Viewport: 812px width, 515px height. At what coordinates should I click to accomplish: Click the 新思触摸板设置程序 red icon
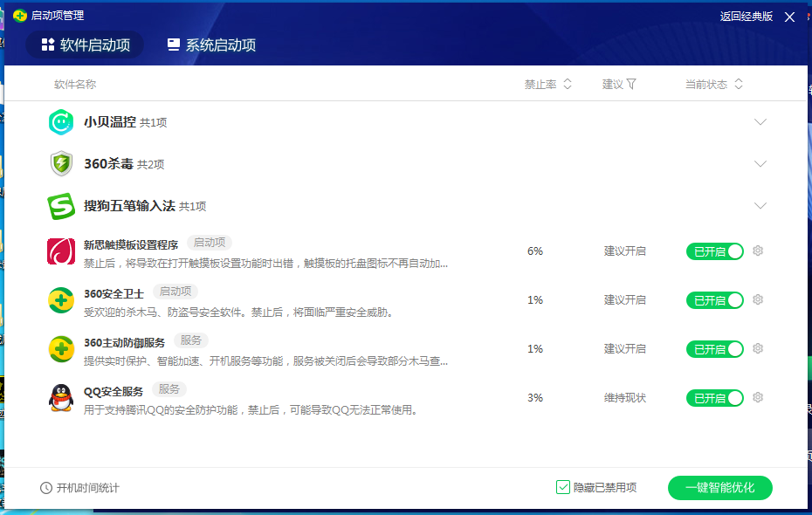[x=61, y=251]
